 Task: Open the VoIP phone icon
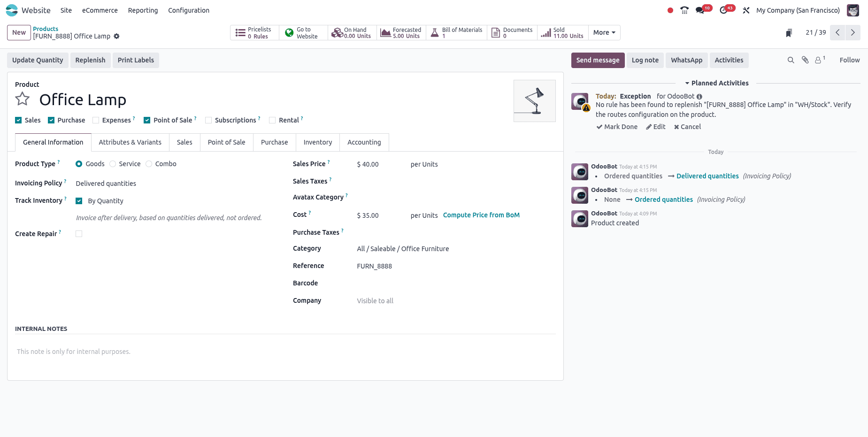[x=684, y=10]
